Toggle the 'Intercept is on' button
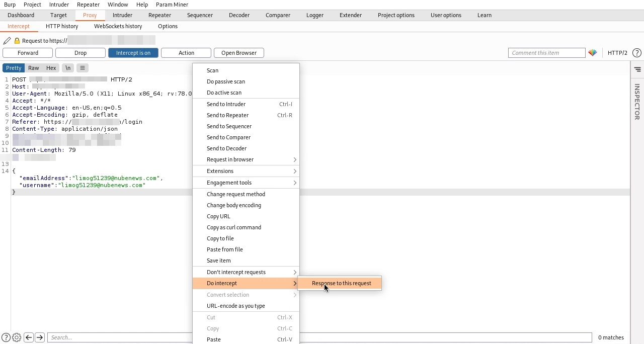The height and width of the screenshot is (344, 644). pos(133,53)
